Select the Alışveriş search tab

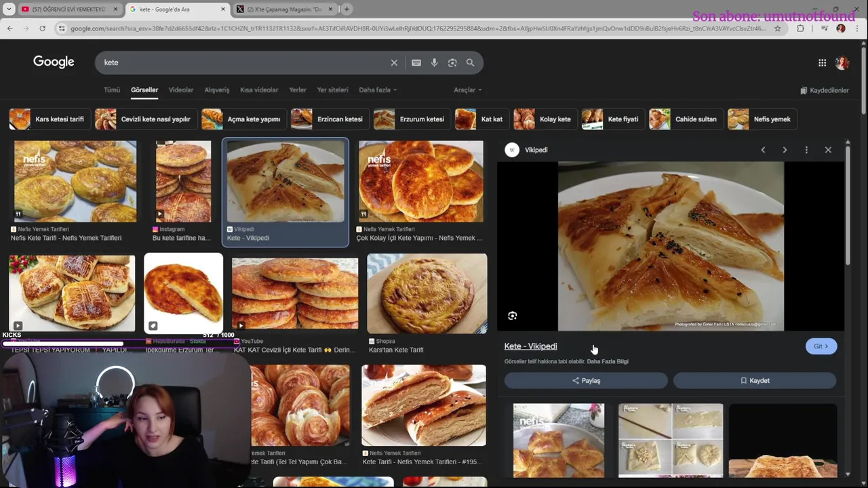tap(217, 90)
